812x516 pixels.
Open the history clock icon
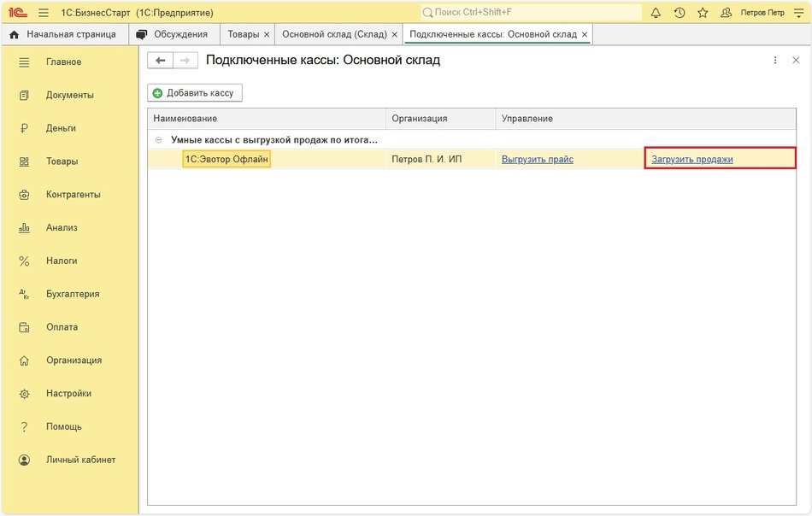pyautogui.click(x=679, y=13)
